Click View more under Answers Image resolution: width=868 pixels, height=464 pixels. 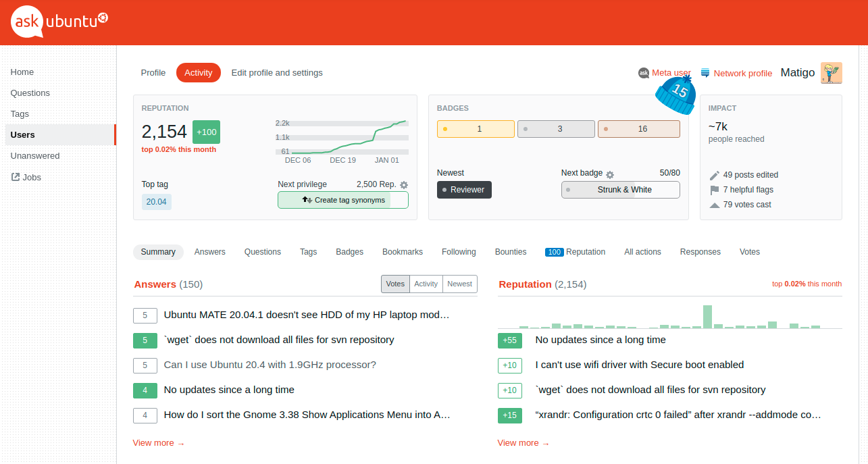159,443
